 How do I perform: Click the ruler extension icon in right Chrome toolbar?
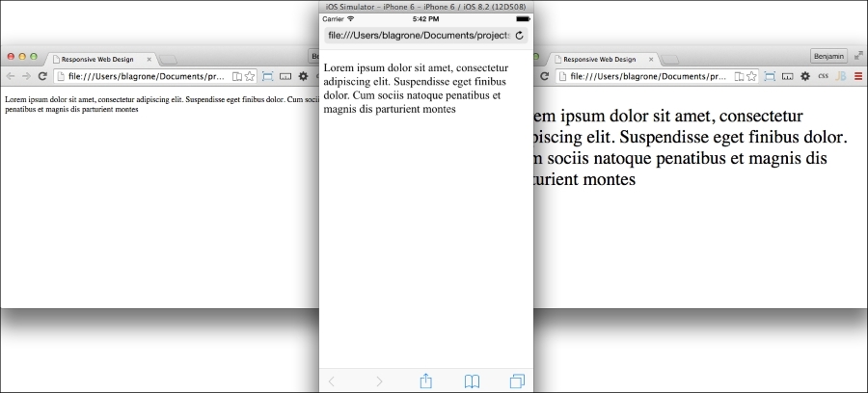[787, 76]
